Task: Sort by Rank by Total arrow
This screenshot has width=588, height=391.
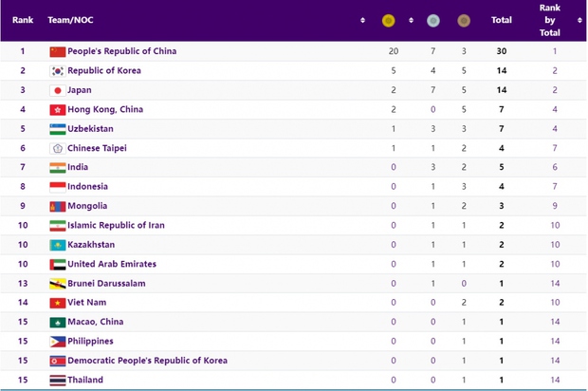Action: (579, 20)
